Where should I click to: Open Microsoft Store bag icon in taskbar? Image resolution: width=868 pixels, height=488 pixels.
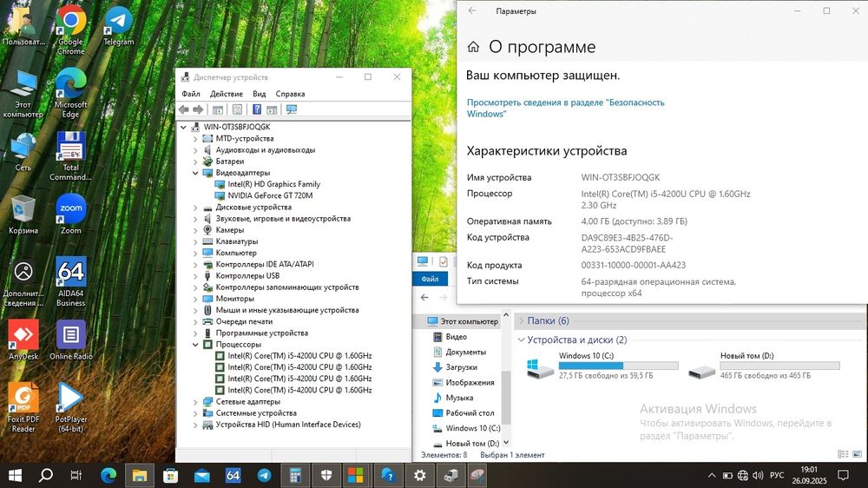pos(170,475)
